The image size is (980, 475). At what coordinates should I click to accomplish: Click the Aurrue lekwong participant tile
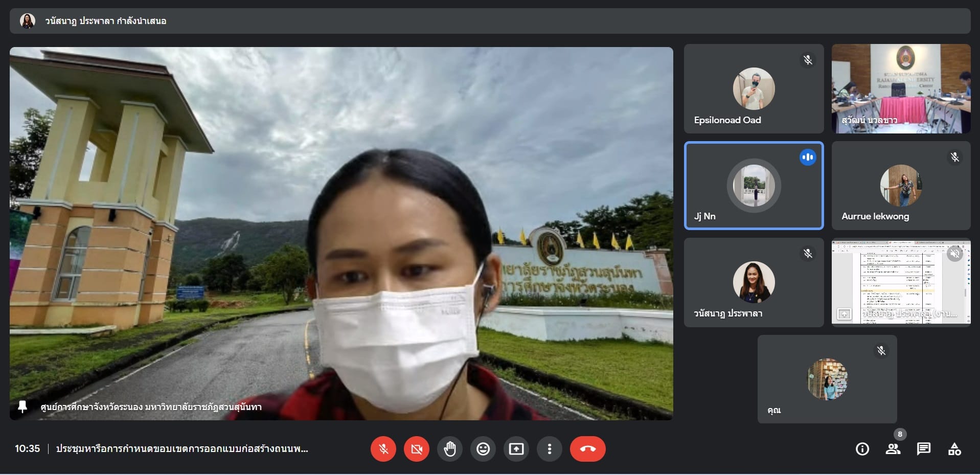click(x=901, y=185)
